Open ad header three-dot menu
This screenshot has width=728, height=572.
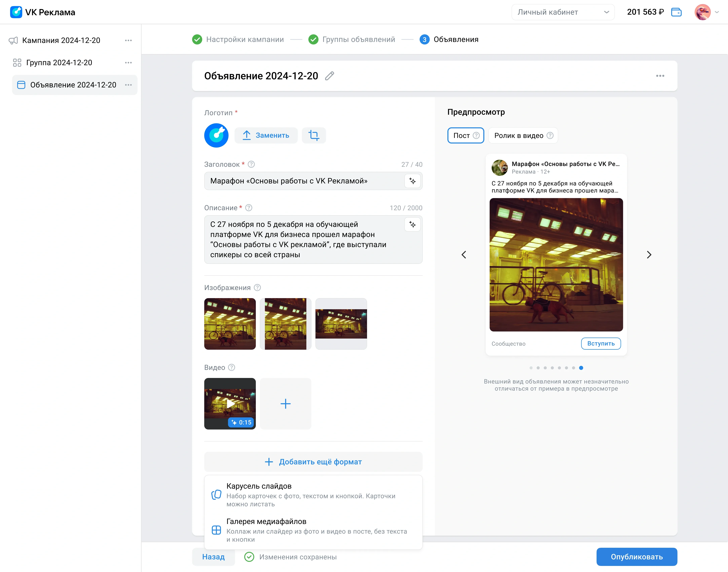(660, 76)
